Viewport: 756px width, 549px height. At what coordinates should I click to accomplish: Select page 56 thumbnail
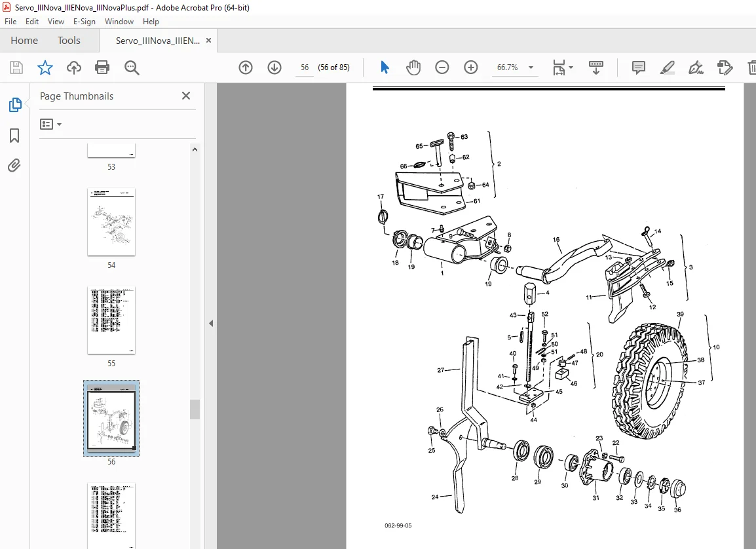coord(111,419)
